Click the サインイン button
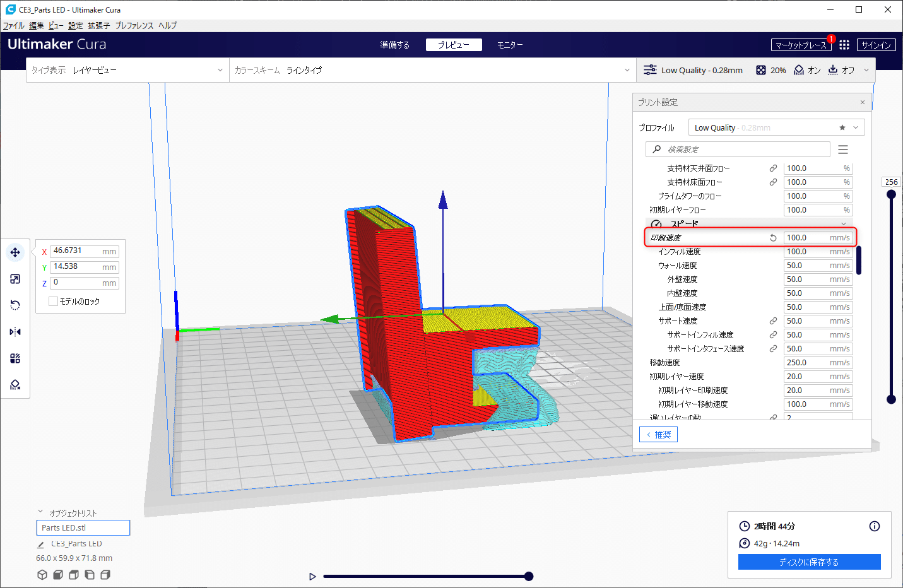This screenshot has height=588, width=903. pos(876,45)
